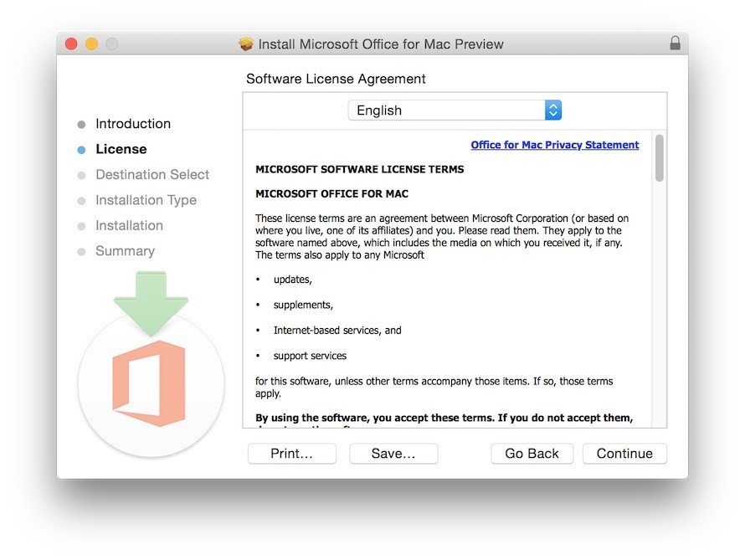Viewport: 745px width, 560px height.
Task: Click the blue language selector arrows
Action: click(553, 110)
